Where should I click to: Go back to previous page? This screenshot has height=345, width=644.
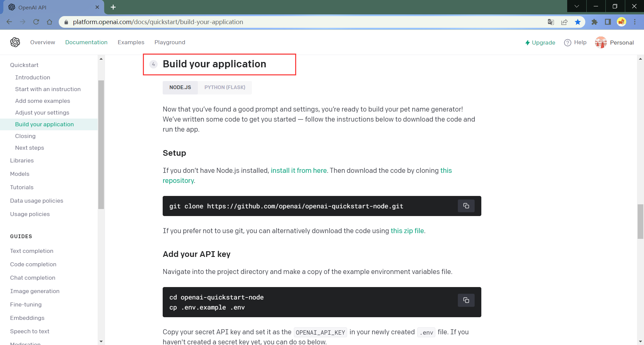point(9,22)
